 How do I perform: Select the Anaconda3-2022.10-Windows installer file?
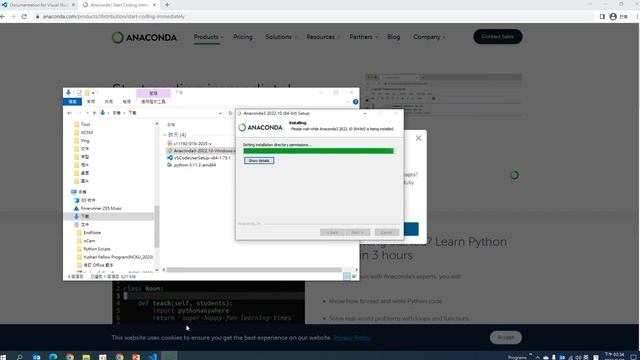click(203, 151)
